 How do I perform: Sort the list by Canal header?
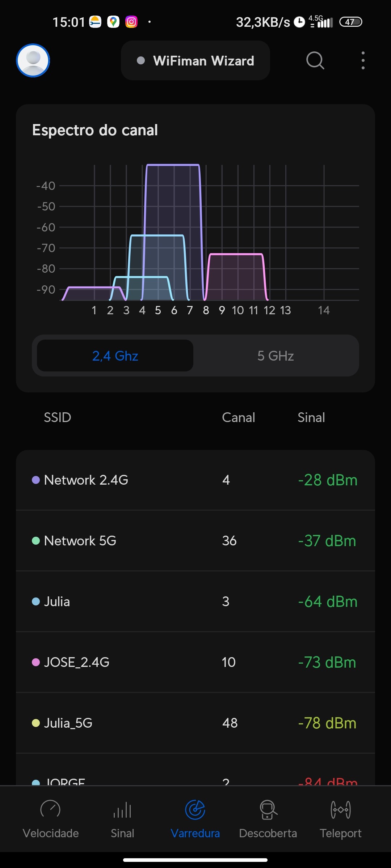coord(238,417)
